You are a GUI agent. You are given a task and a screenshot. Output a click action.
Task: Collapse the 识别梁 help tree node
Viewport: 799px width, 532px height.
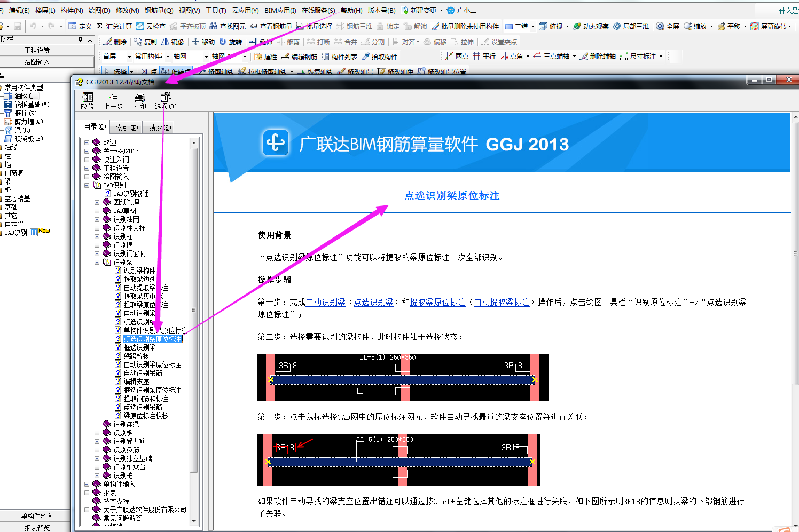[x=97, y=262]
